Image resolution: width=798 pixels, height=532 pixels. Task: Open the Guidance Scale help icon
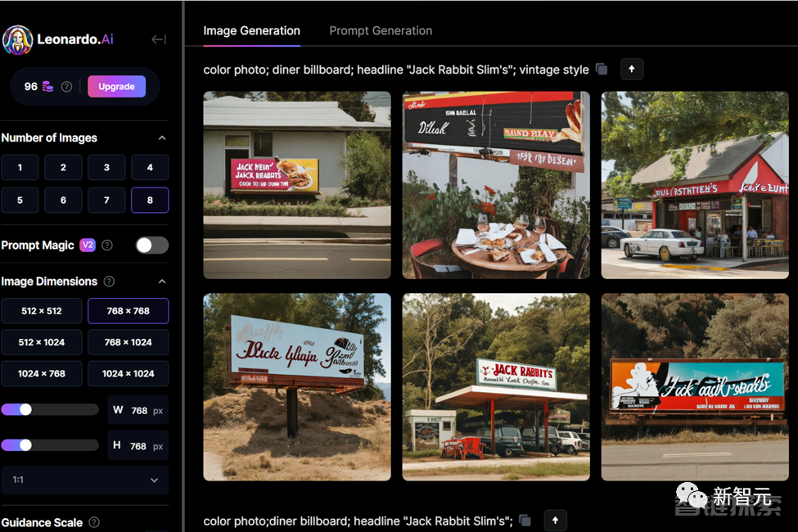[x=94, y=522]
